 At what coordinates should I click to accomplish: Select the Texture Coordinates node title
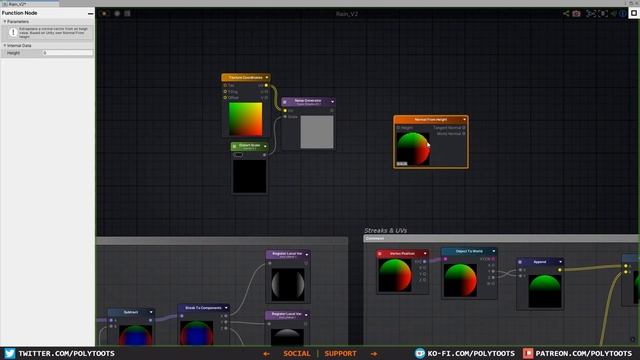point(245,78)
